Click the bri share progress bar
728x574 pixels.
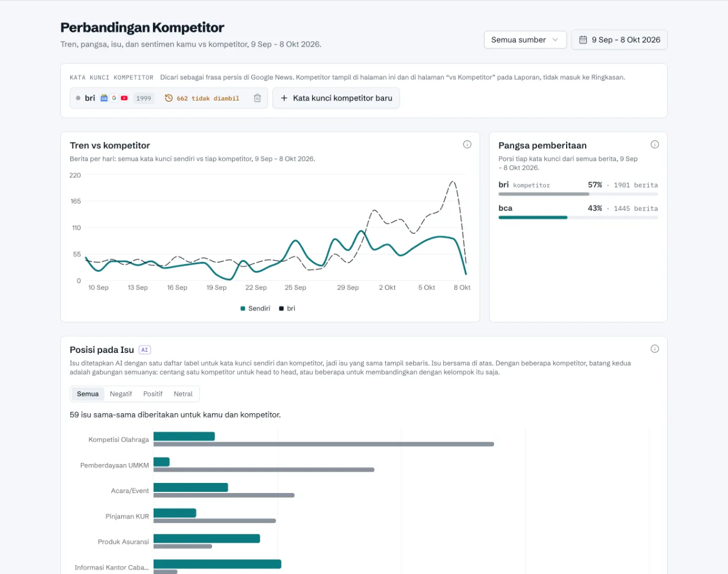tap(578, 194)
